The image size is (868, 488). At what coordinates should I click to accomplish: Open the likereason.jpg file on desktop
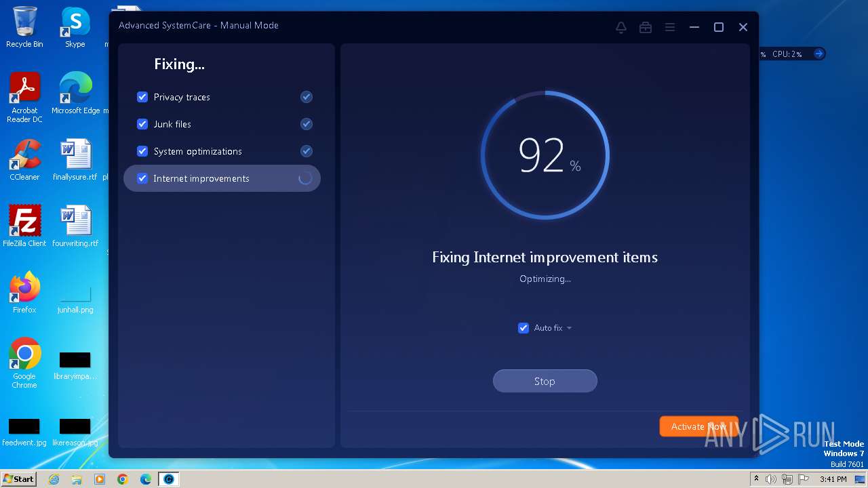[x=75, y=432]
